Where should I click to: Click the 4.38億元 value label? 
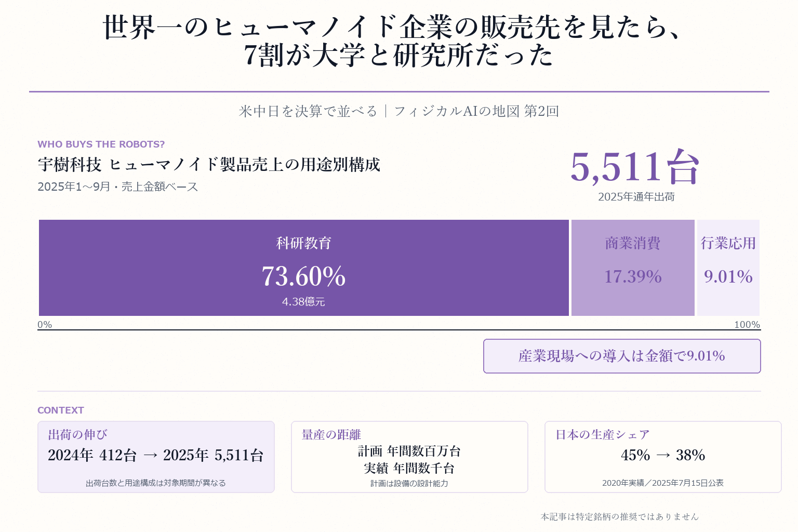pos(303,302)
